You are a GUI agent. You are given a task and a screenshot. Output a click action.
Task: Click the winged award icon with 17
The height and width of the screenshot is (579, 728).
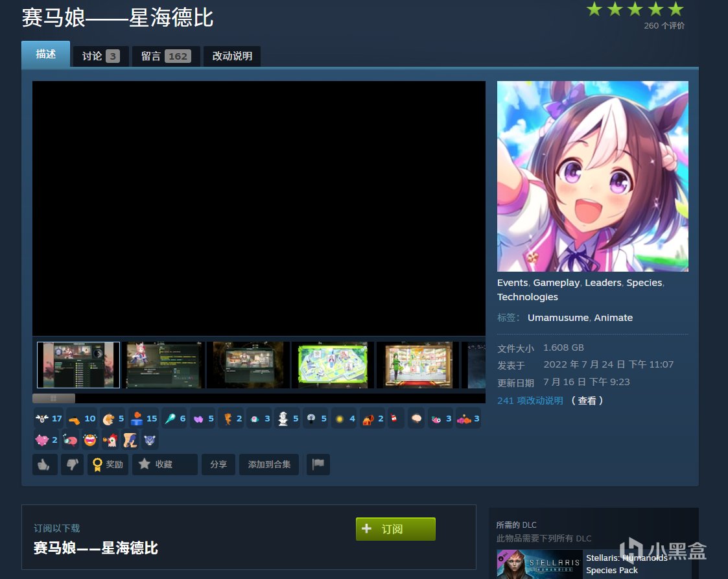coord(48,418)
